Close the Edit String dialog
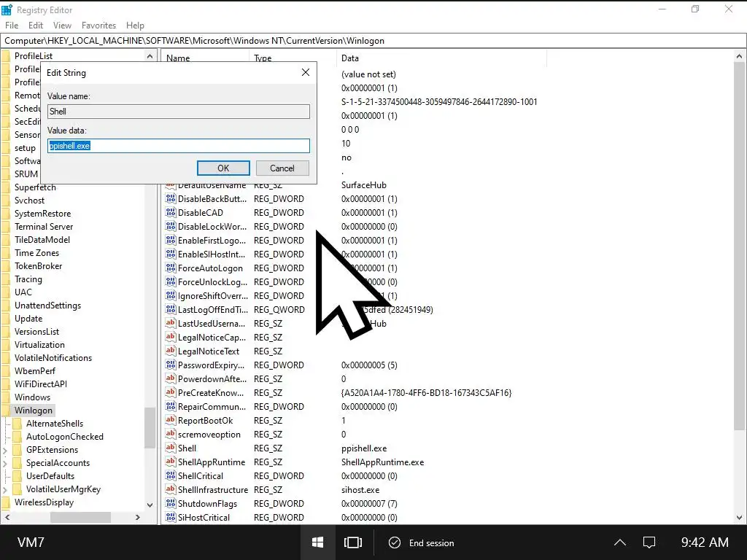747x560 pixels. (x=306, y=72)
